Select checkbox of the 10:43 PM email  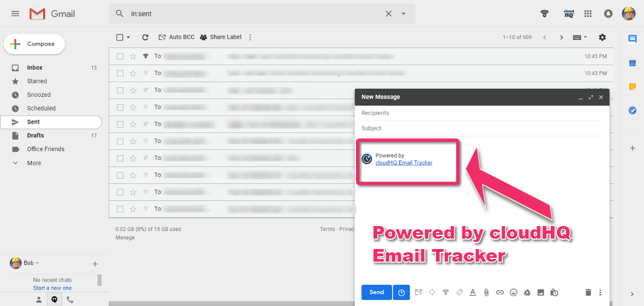120,73
